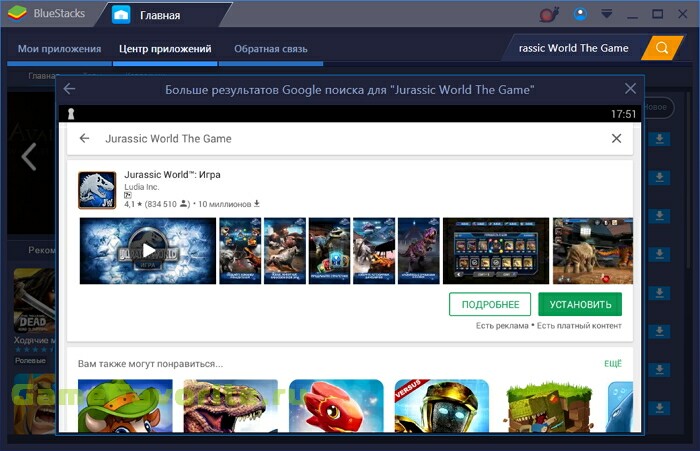Click the ПОДРОБНЕЕ button
700x451 pixels.
tap(490, 304)
